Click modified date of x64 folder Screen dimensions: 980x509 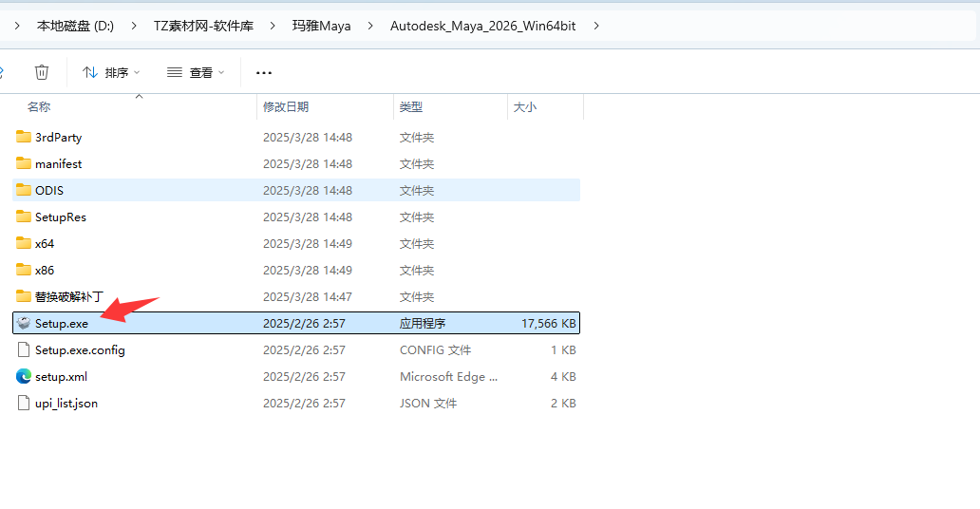[x=308, y=243]
